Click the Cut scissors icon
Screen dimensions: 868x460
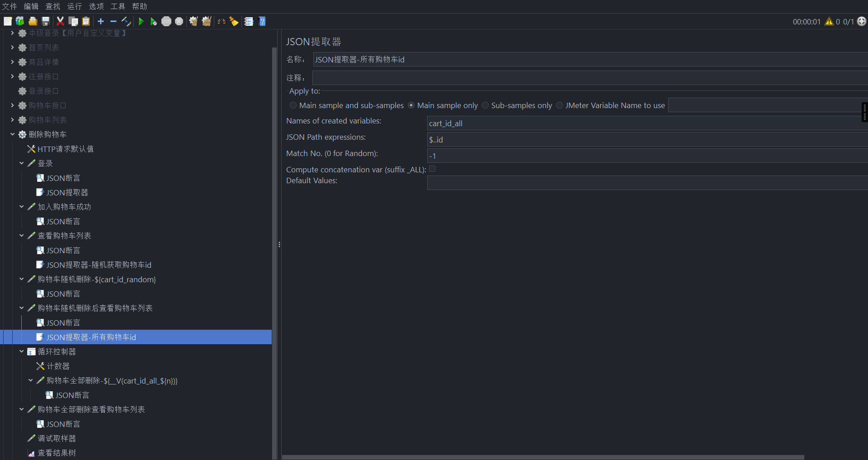[60, 21]
